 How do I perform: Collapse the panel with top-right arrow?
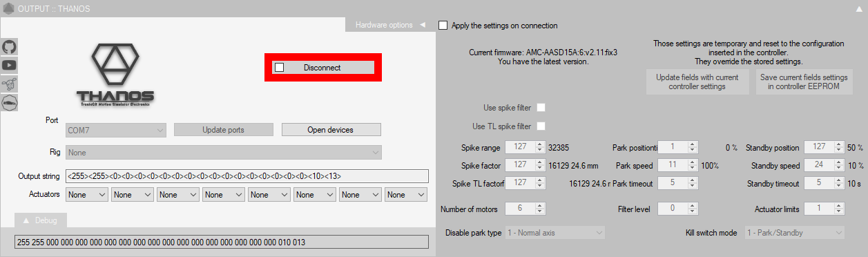[858, 9]
